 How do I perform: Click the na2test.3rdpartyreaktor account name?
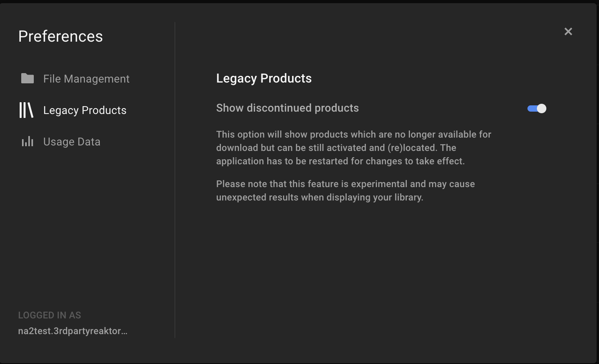[73, 331]
